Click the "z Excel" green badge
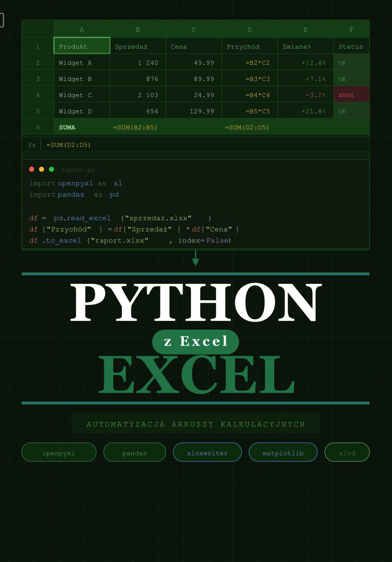Viewport: 392px width, 562px height. [x=195, y=341]
